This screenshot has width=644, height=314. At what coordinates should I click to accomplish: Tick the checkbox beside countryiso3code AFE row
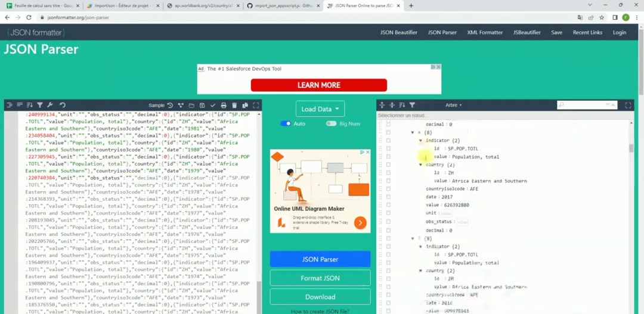pos(388,189)
